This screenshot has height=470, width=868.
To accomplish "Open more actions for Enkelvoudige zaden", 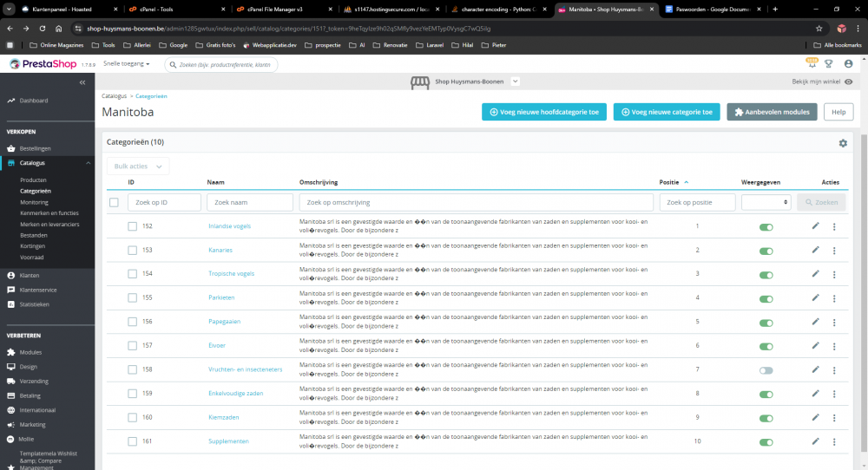I will [834, 395].
